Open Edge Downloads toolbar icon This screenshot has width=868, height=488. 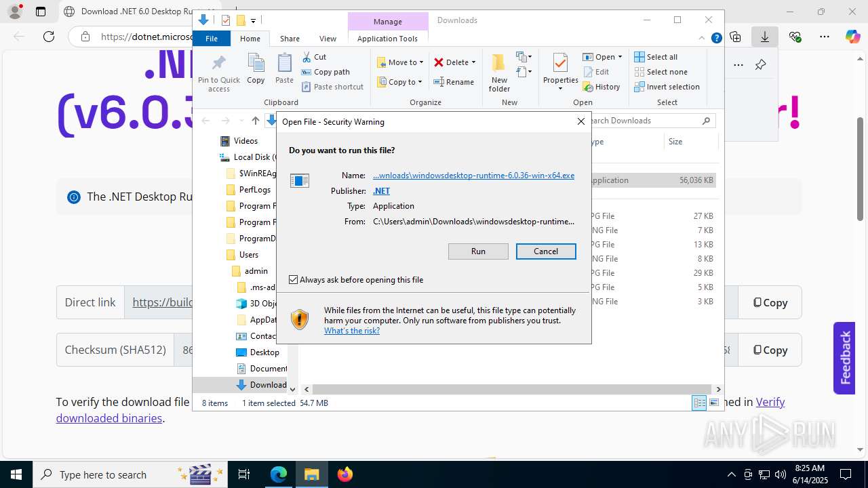[765, 37]
